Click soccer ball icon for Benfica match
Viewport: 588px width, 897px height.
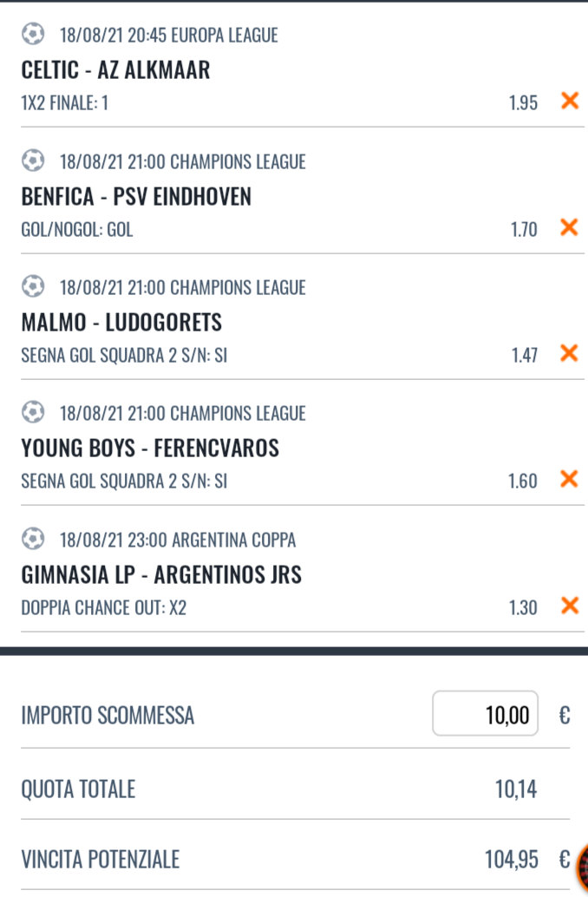[x=32, y=160]
